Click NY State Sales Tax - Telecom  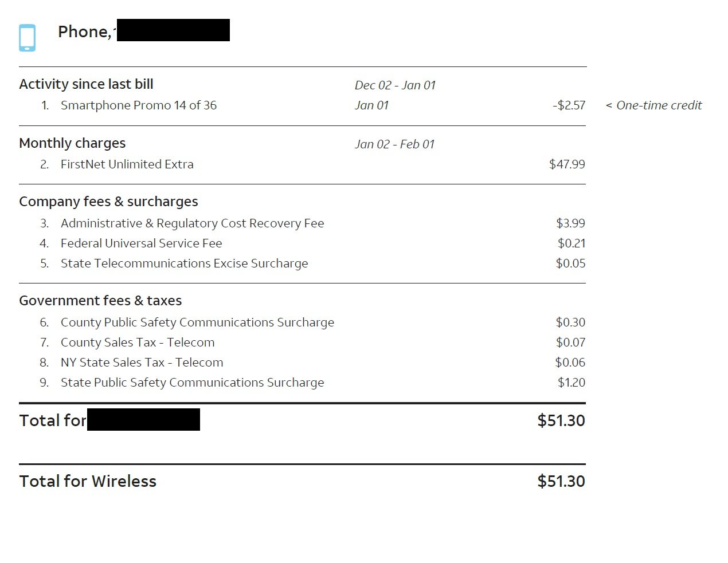(x=142, y=363)
